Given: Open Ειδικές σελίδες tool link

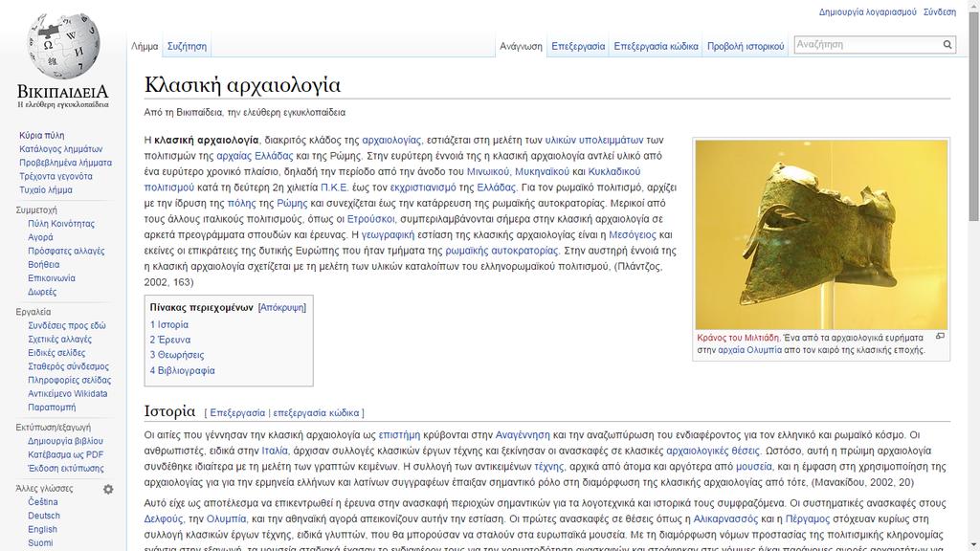Looking at the screenshot, I should click(x=56, y=353).
